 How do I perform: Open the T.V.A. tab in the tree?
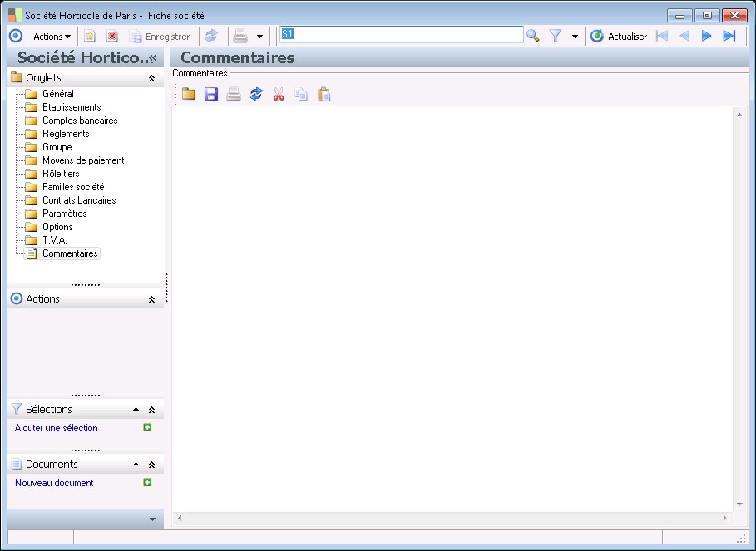pyautogui.click(x=55, y=240)
